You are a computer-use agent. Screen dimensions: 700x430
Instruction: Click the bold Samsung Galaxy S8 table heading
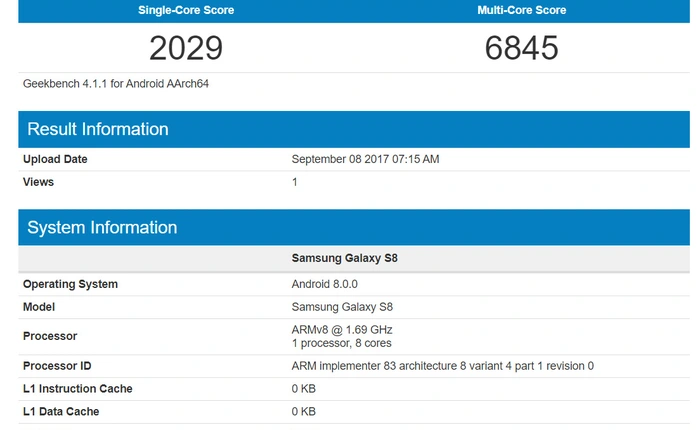pyautogui.click(x=344, y=258)
